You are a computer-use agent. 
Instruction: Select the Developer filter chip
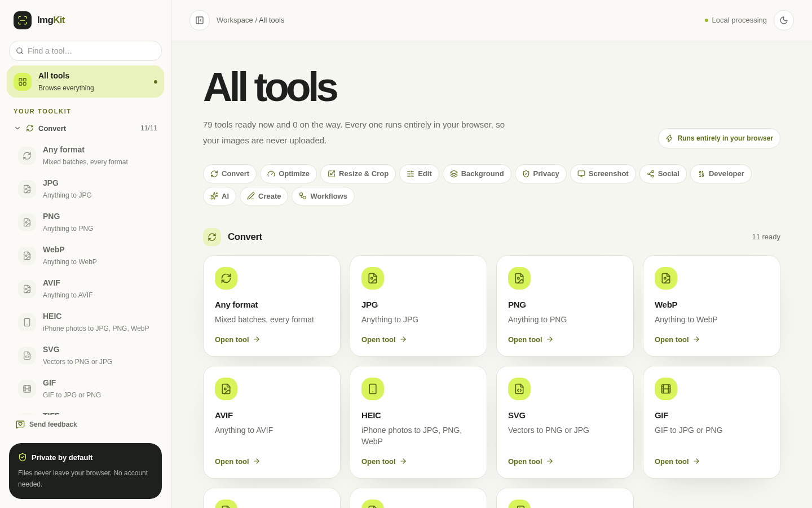click(x=721, y=174)
